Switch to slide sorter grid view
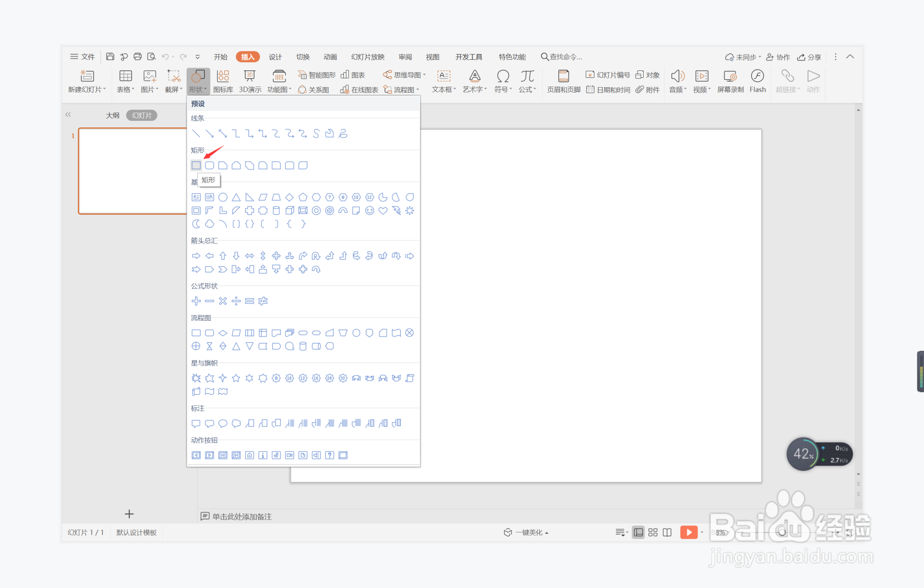 (x=652, y=532)
